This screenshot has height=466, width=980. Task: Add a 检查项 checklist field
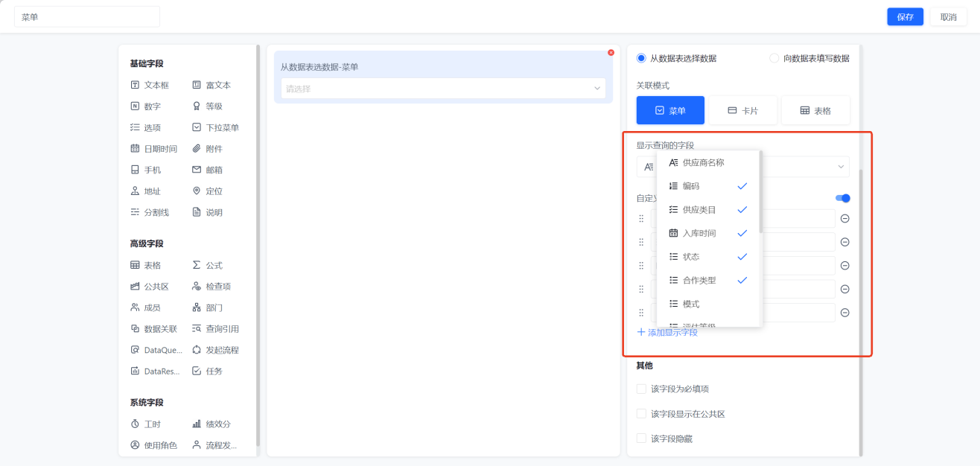click(211, 287)
